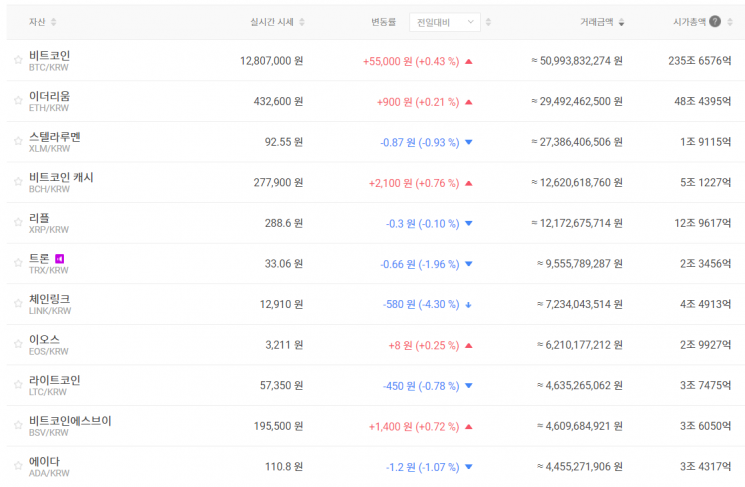Click the red up arrow on 이더리움 row
Screen dimensions: 745x487
pos(469,102)
